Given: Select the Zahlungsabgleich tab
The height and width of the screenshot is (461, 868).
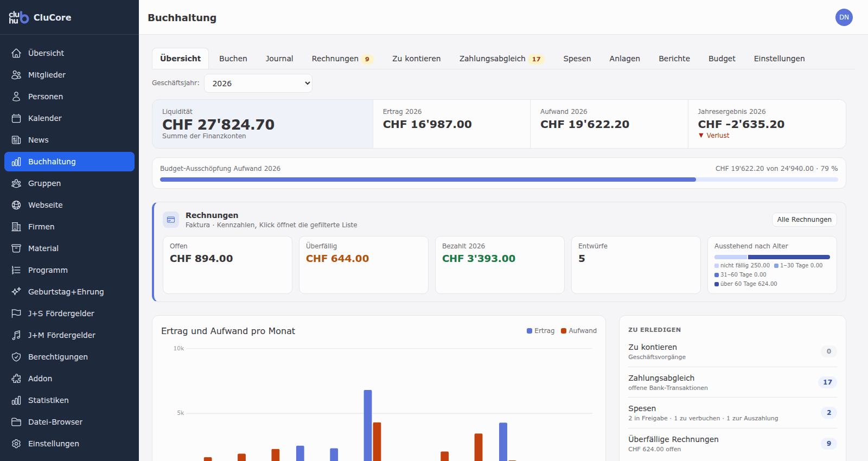Looking at the screenshot, I should [501, 59].
